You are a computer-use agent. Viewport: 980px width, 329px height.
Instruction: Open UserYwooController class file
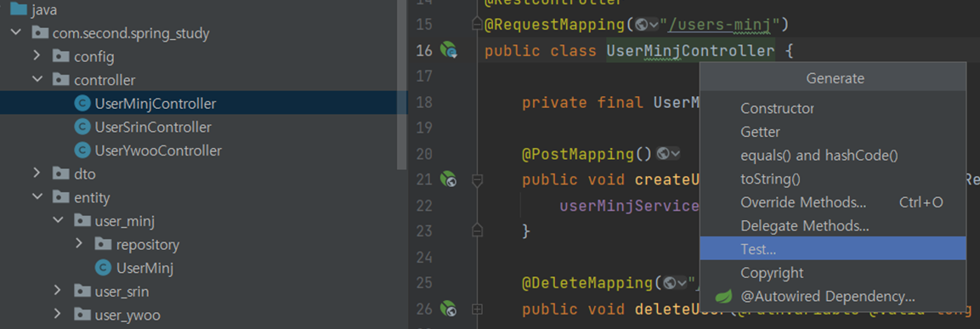click(158, 150)
